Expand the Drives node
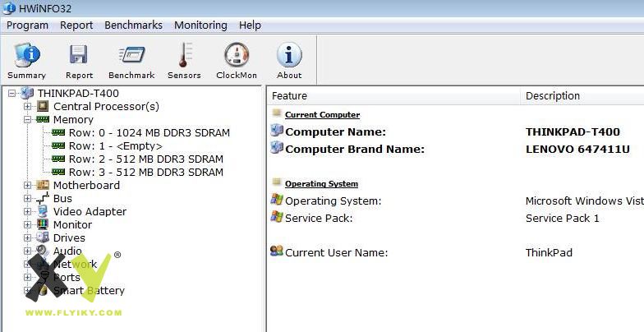This screenshot has height=332, width=644. (x=28, y=238)
